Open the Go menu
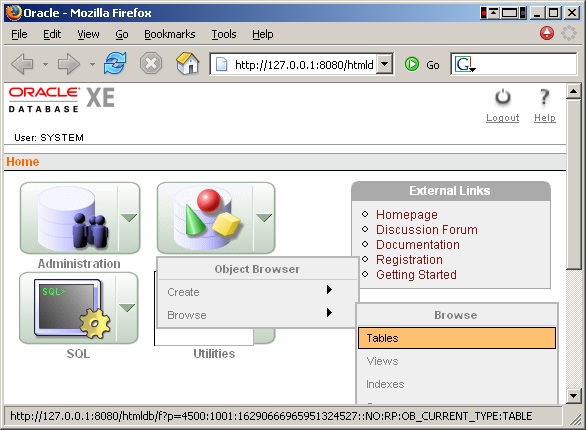This screenshot has width=586, height=430. pos(122,34)
